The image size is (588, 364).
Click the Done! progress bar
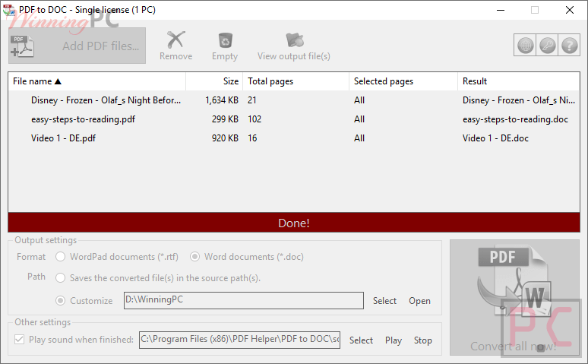[294, 223]
